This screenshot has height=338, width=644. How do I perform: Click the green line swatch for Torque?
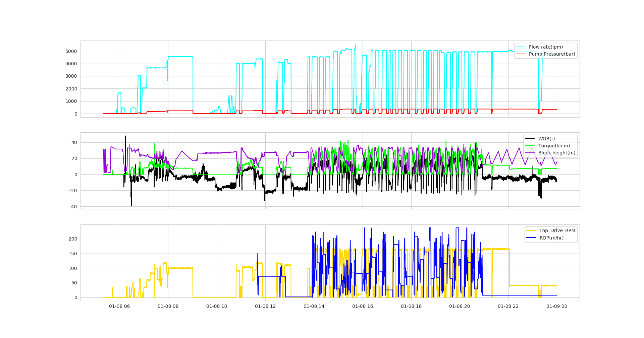[x=530, y=146]
